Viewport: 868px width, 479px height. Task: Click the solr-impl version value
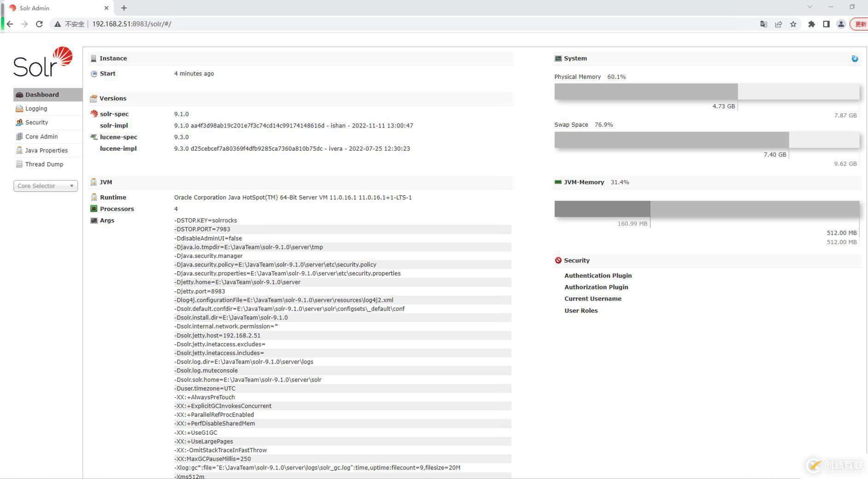293,125
